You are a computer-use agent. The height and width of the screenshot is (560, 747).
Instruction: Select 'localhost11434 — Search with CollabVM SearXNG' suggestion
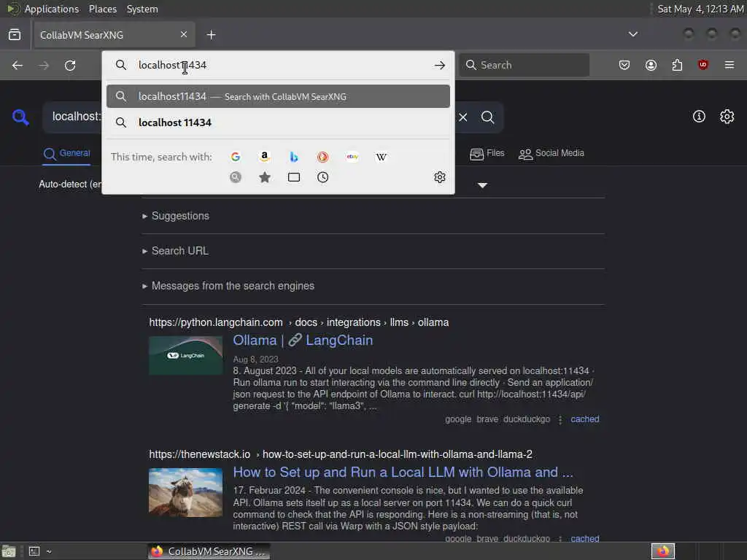pyautogui.click(x=278, y=96)
